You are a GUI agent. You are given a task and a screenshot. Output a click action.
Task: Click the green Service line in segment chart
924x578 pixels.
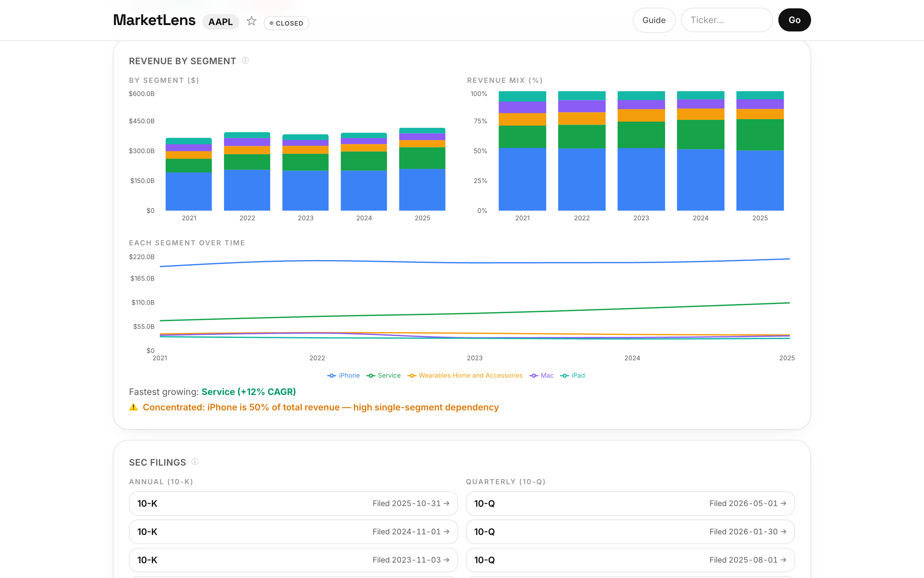(475, 313)
